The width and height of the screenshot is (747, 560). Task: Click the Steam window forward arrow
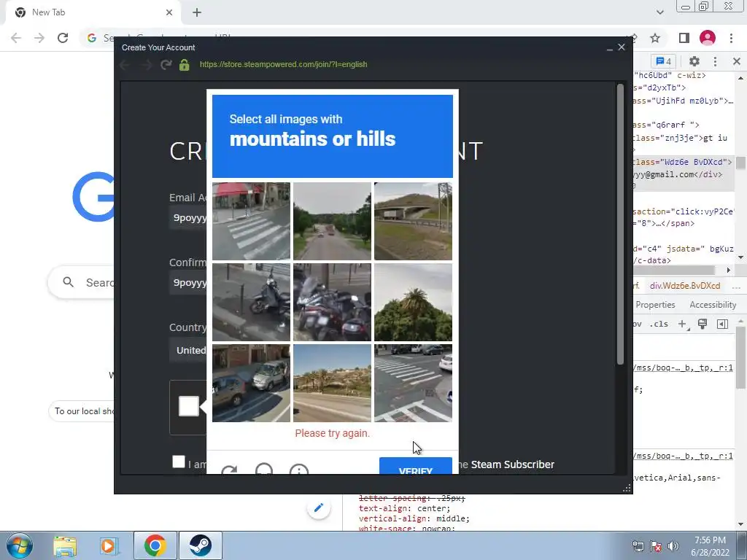[146, 64]
